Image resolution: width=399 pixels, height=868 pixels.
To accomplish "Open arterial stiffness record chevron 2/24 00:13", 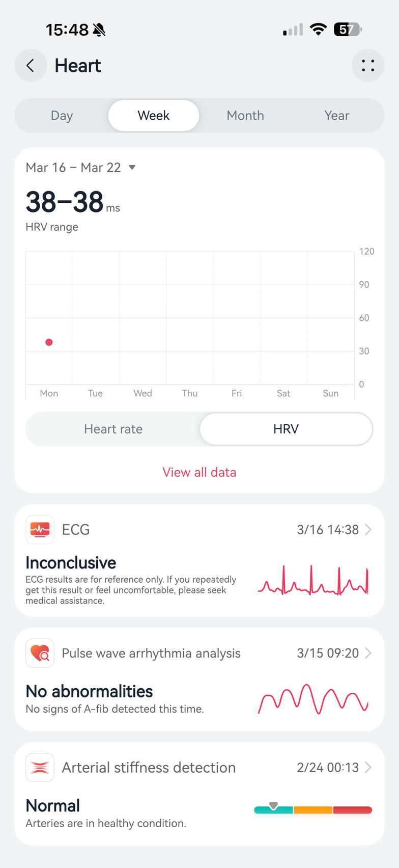I will 368,767.
